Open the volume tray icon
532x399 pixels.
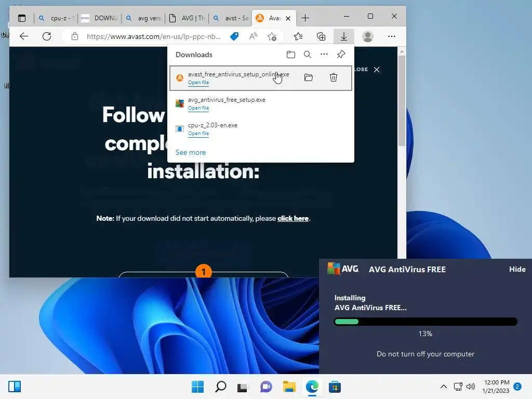point(471,387)
